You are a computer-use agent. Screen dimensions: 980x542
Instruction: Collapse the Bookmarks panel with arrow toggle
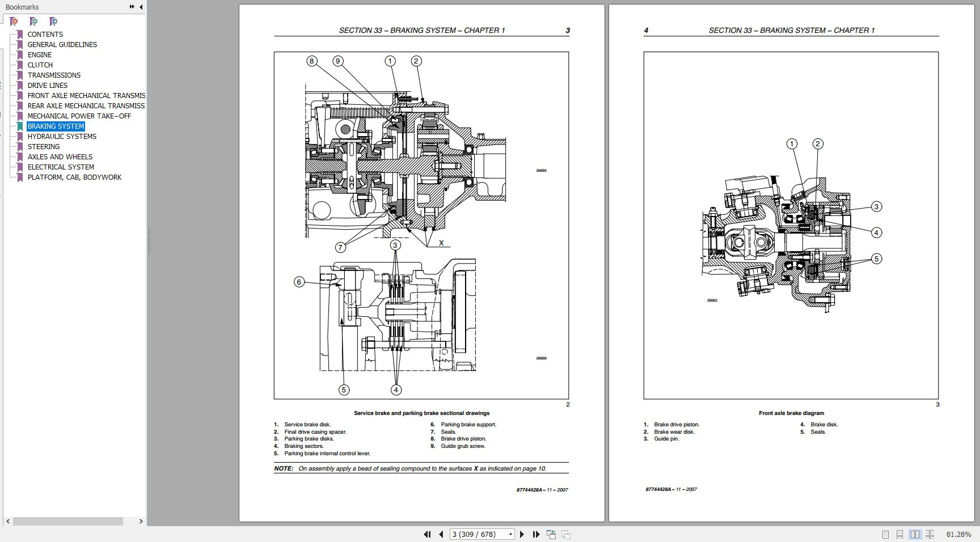pyautogui.click(x=141, y=7)
